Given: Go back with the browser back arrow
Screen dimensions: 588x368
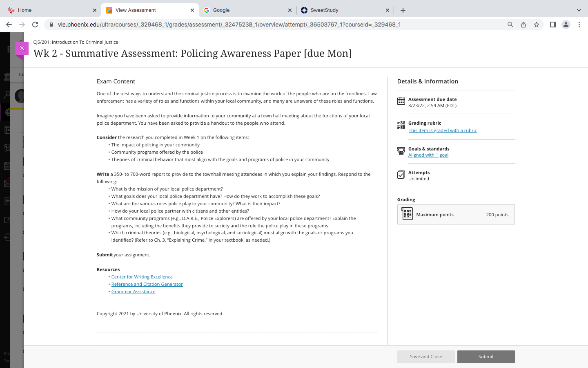Looking at the screenshot, I should pyautogui.click(x=9, y=25).
